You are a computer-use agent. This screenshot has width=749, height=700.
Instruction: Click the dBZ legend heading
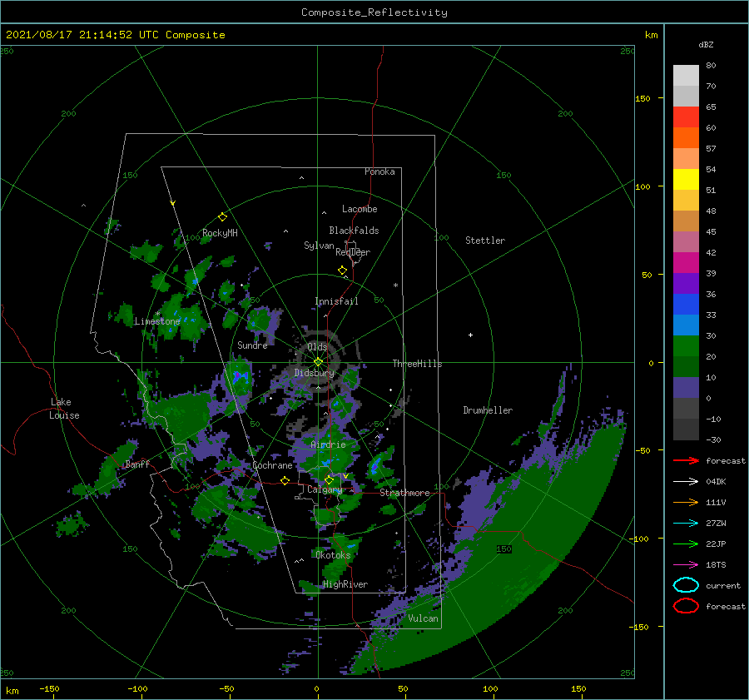click(x=706, y=44)
